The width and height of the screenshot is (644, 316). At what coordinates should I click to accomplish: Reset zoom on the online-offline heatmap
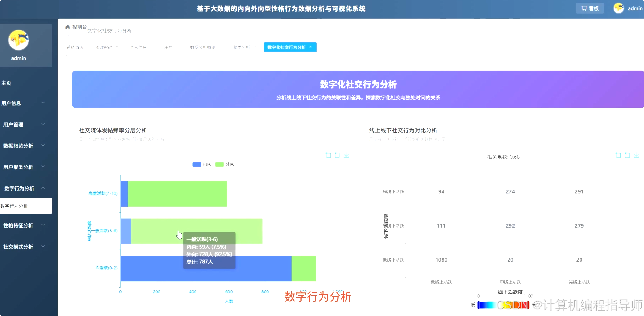tap(627, 155)
